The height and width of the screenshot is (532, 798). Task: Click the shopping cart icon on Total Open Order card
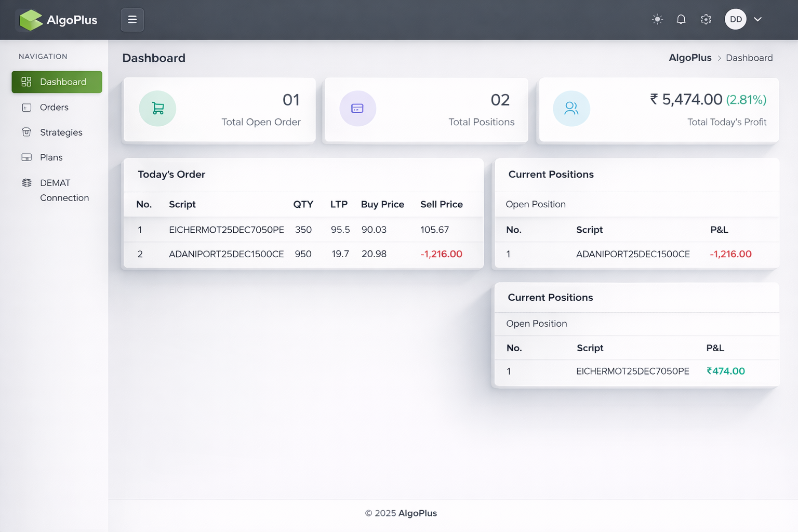(x=157, y=109)
